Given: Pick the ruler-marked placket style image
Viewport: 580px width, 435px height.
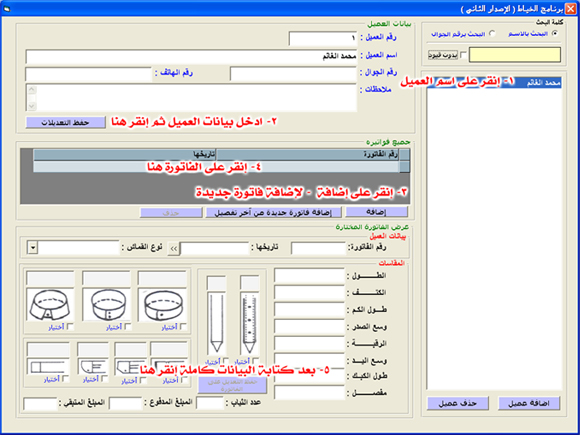Looking at the screenshot, I should pos(249,324).
